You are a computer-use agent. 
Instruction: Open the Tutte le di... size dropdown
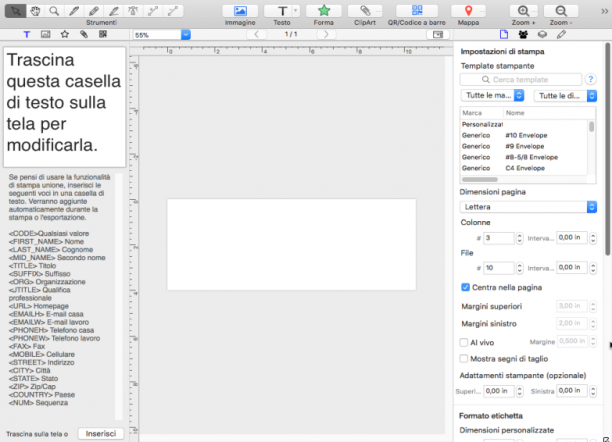click(x=565, y=96)
